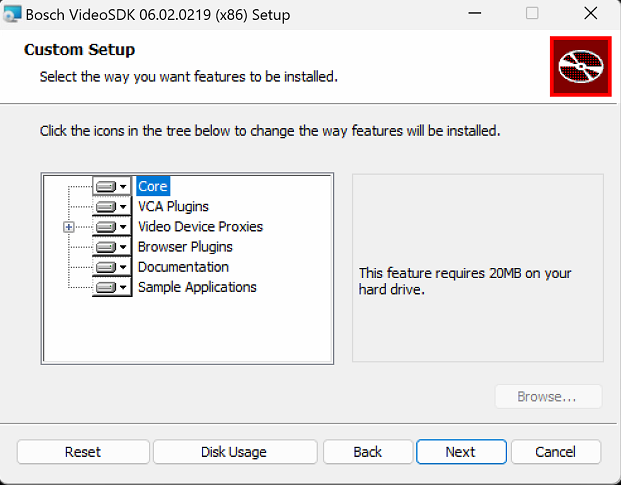Open the VCA Plugins install-state drive icon
Screen dimensions: 621x485
click(x=111, y=207)
